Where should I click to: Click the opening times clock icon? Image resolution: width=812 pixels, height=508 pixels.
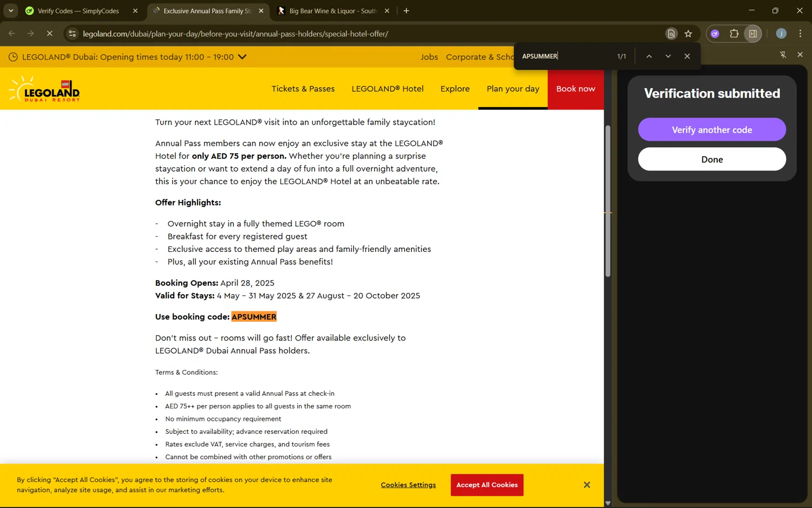[x=13, y=57]
